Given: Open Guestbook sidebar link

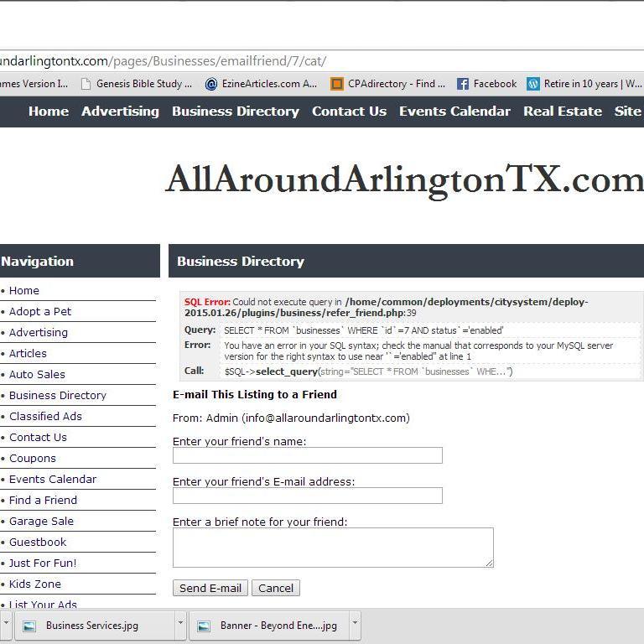Looking at the screenshot, I should (38, 543).
